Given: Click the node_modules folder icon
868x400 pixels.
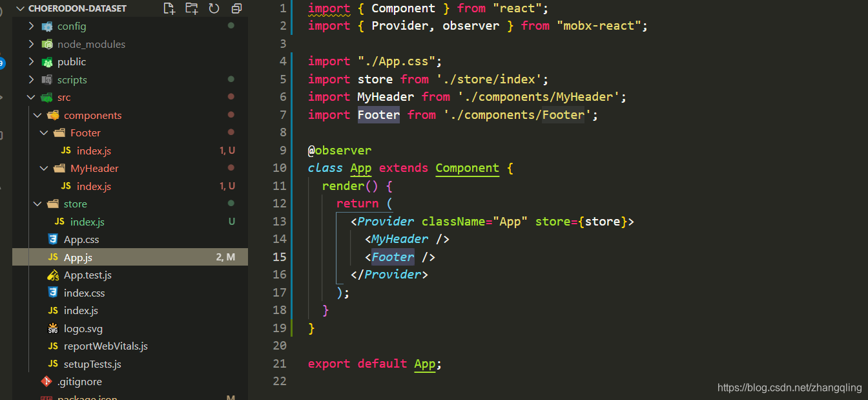Looking at the screenshot, I should (47, 44).
